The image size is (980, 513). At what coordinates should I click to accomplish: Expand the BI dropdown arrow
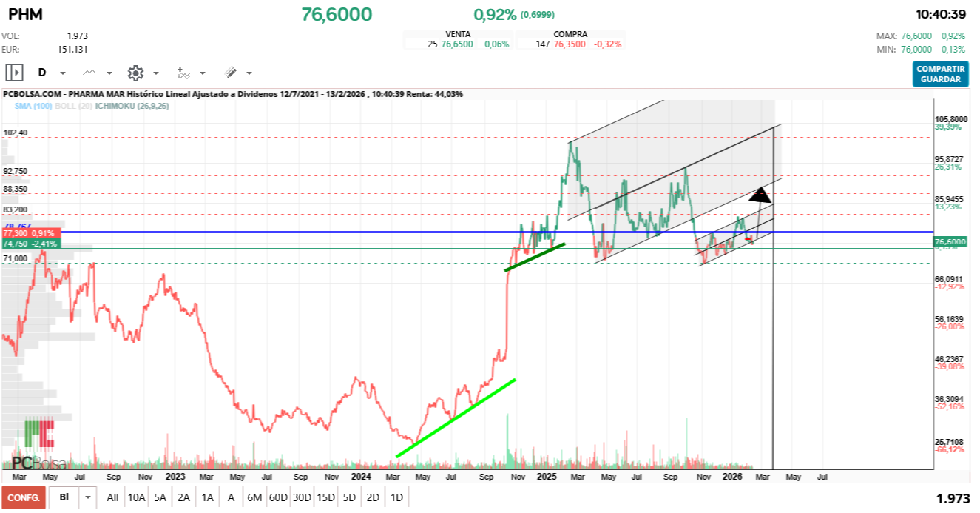[x=88, y=497]
